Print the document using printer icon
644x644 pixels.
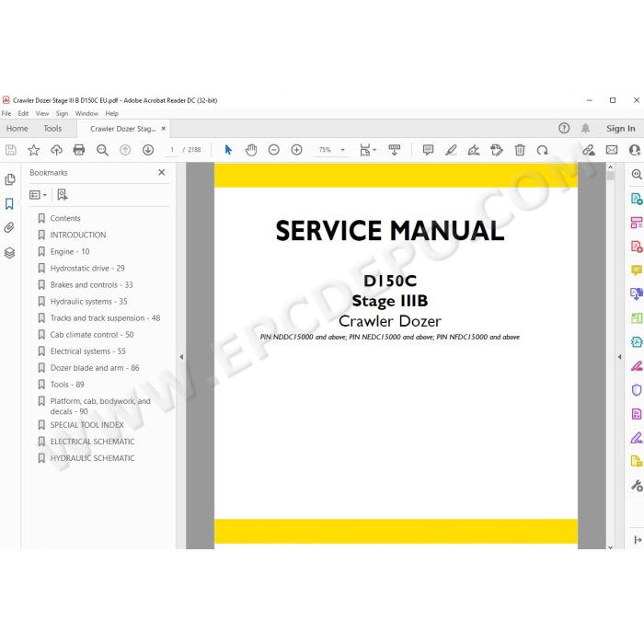(79, 150)
